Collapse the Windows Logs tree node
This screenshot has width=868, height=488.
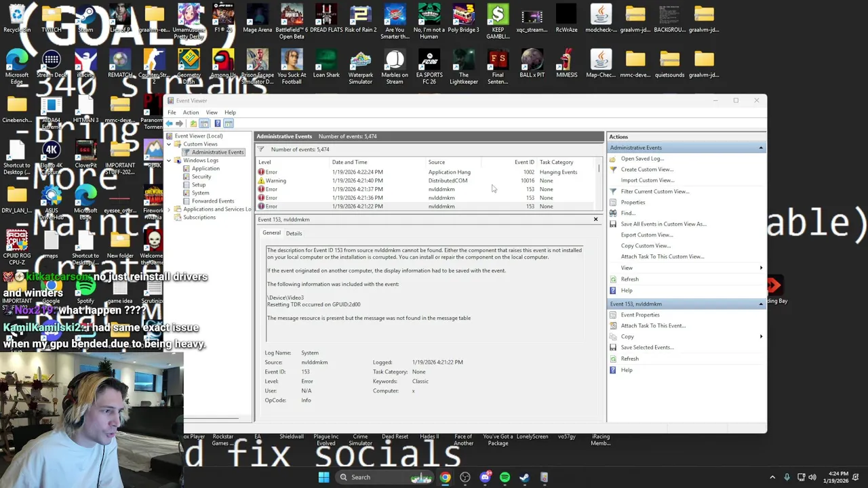coord(169,161)
